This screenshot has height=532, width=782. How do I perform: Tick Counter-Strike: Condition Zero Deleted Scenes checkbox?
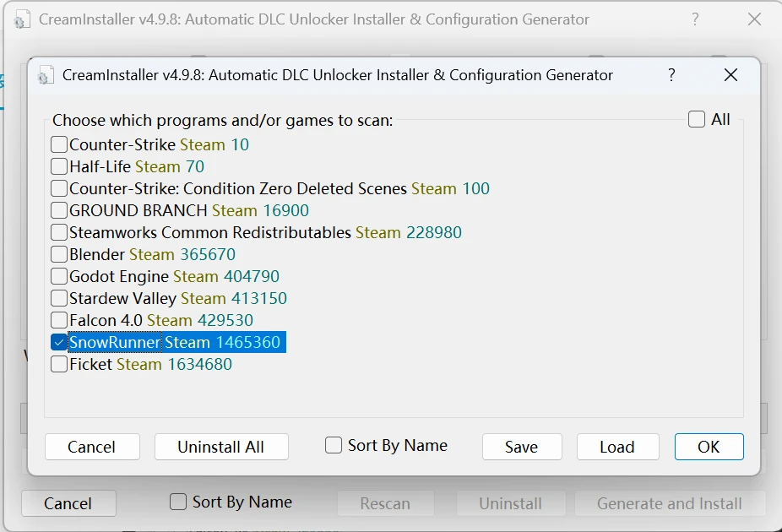click(x=59, y=188)
